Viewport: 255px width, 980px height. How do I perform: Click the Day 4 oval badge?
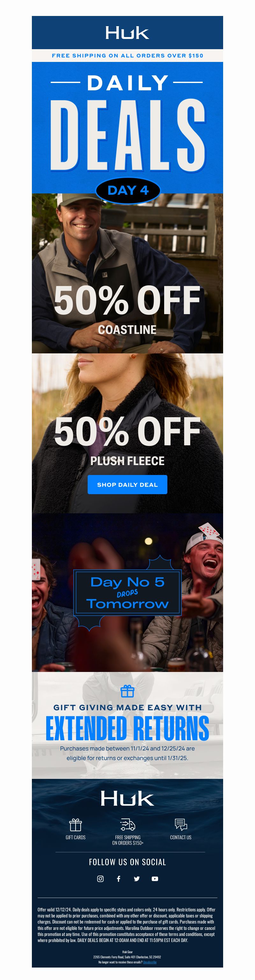coord(128,190)
